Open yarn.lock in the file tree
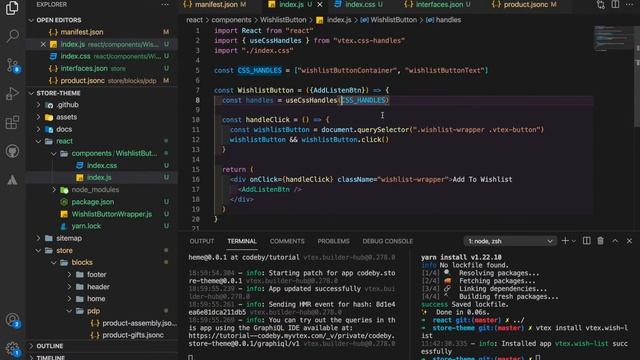640x360 pixels. 102,226
